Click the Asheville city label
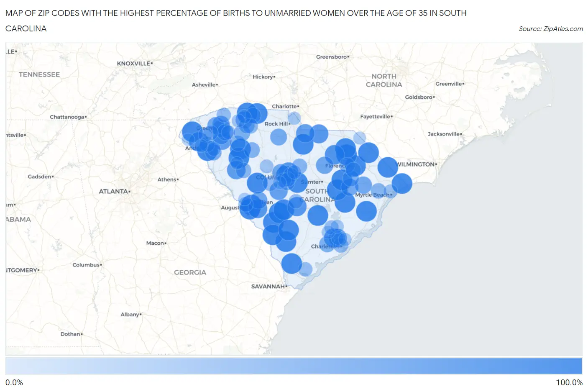This screenshot has width=588, height=392. tap(204, 85)
